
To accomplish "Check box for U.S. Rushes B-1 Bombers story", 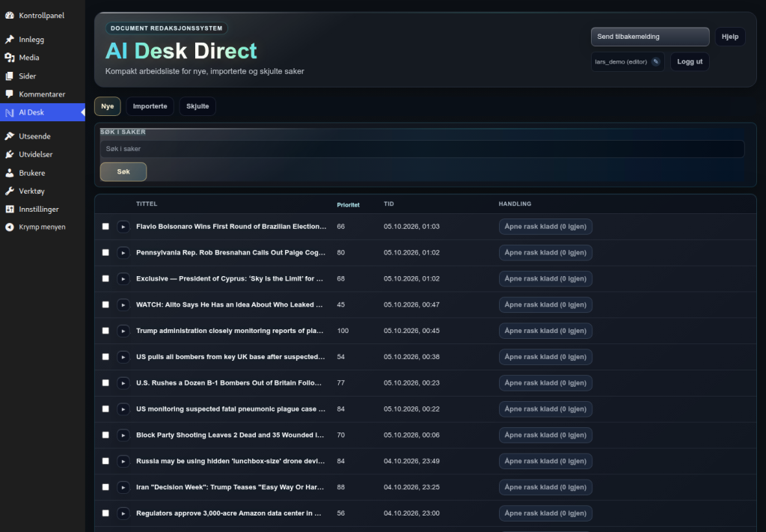I will tap(105, 383).
